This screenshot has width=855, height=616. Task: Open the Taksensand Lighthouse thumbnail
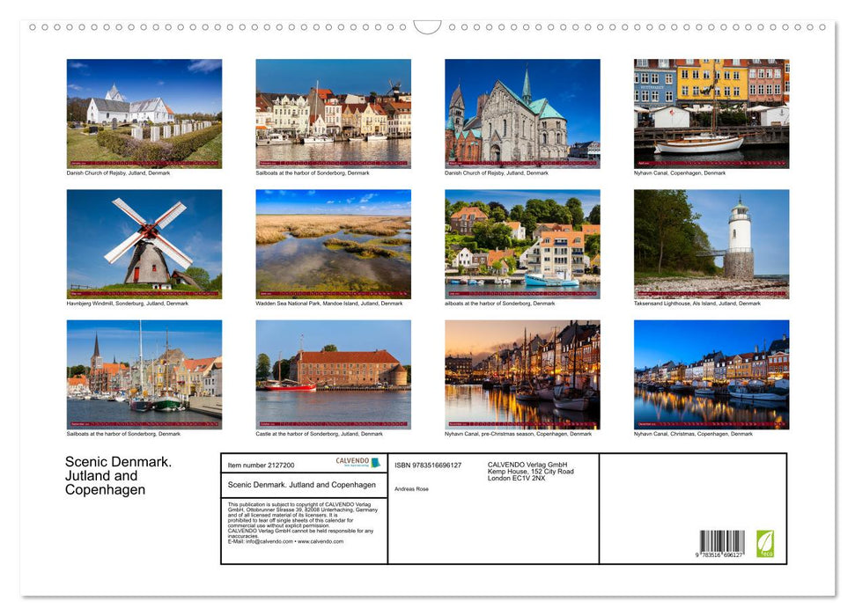[x=711, y=244]
